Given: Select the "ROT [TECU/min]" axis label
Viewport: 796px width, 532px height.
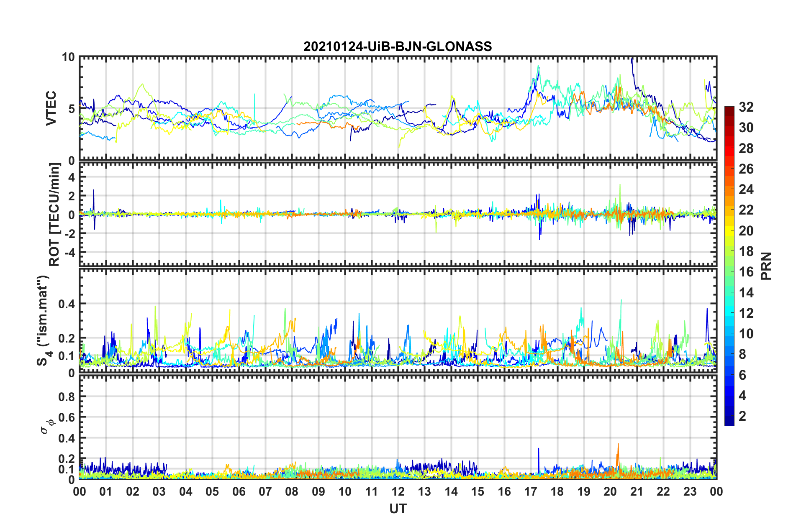Looking at the screenshot, I should click(x=54, y=215).
